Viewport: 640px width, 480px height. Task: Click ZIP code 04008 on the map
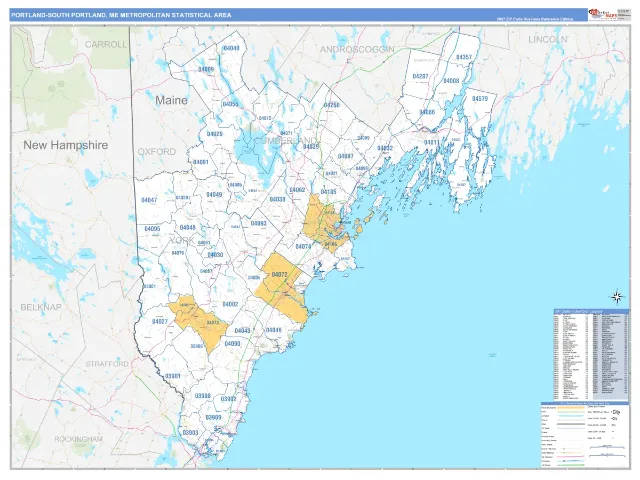click(x=451, y=81)
